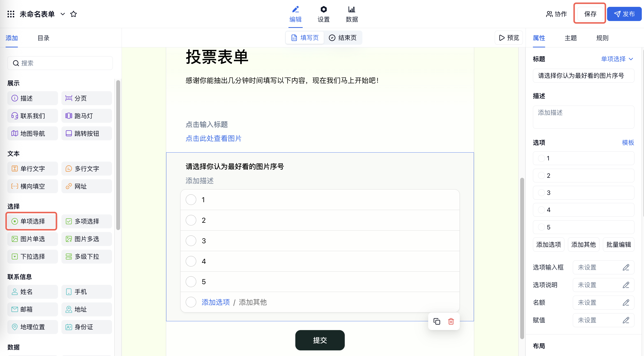
Task: Add a 多级下拉 field
Action: pos(87,256)
